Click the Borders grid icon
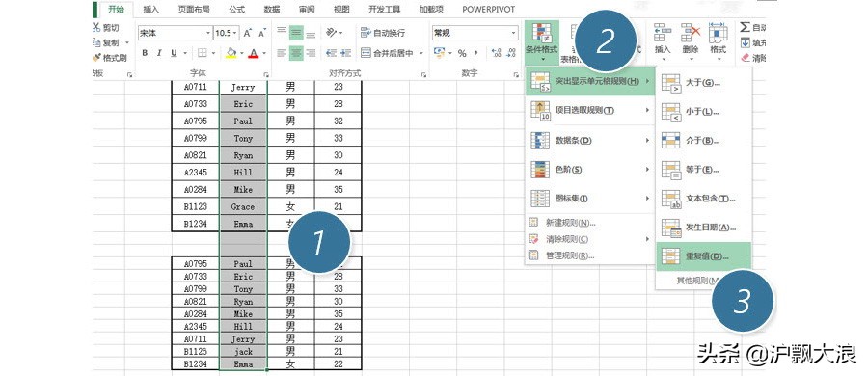This screenshot has width=868, height=376. pos(203,53)
